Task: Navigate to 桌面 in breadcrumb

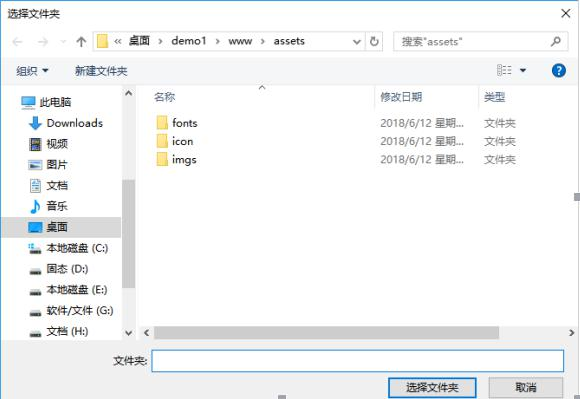Action: [x=139, y=41]
